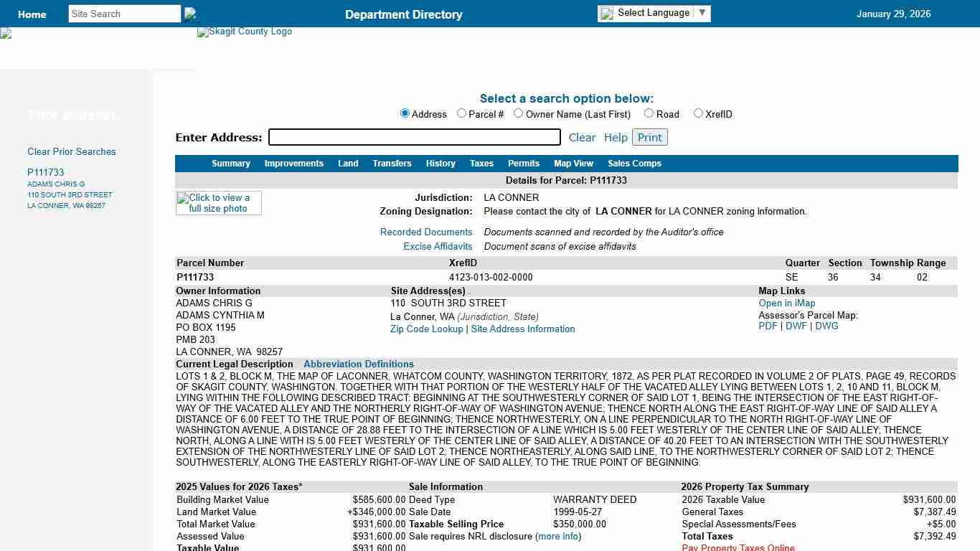Open Department Directory in the header
The image size is (980, 551).
pos(403,14)
